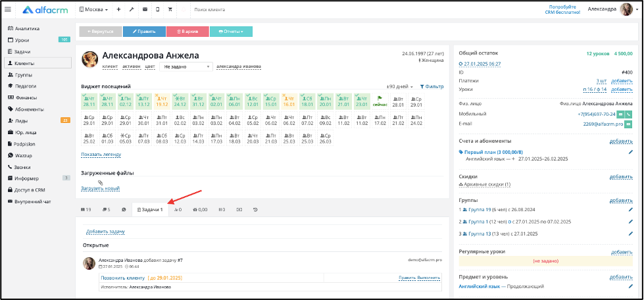Click the Вс 12.01 green visit cell
644x300 pixels.
(252, 101)
